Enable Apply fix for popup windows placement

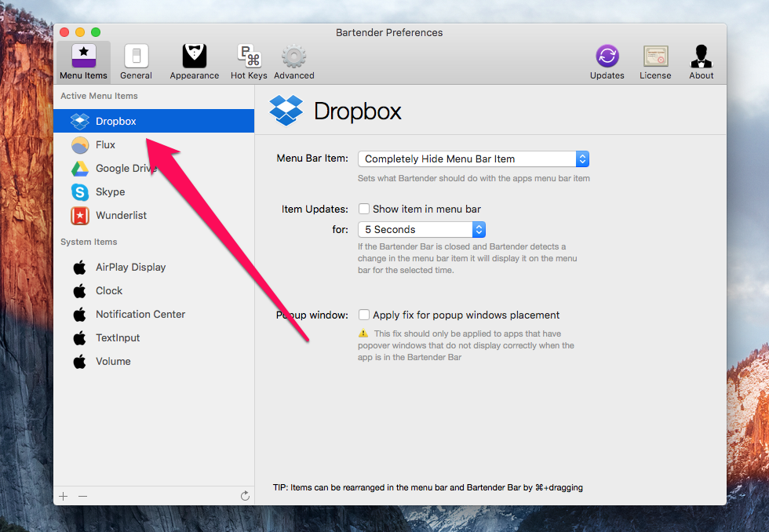coord(364,315)
